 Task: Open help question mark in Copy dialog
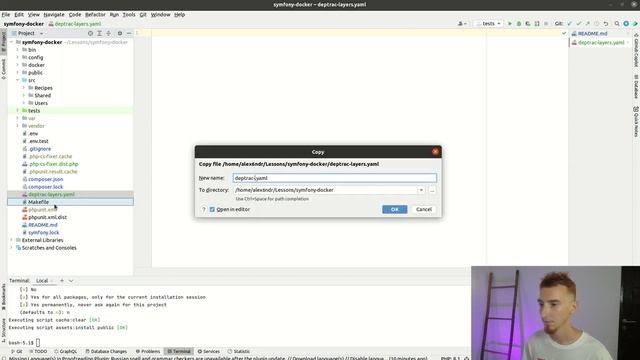tap(204, 209)
